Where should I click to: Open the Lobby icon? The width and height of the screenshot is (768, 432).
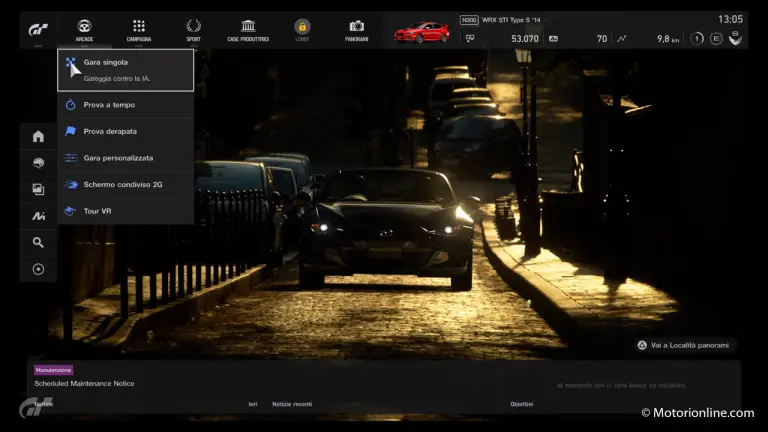click(302, 29)
